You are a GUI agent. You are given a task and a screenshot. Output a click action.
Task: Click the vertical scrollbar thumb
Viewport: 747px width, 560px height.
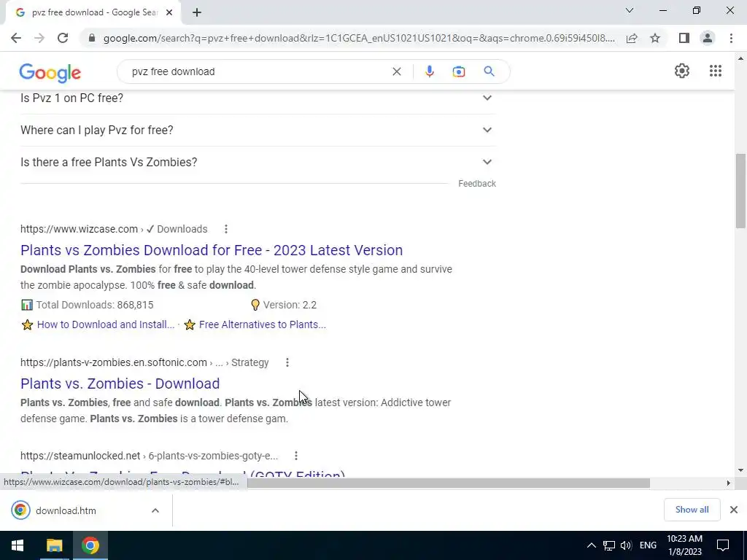(740, 190)
